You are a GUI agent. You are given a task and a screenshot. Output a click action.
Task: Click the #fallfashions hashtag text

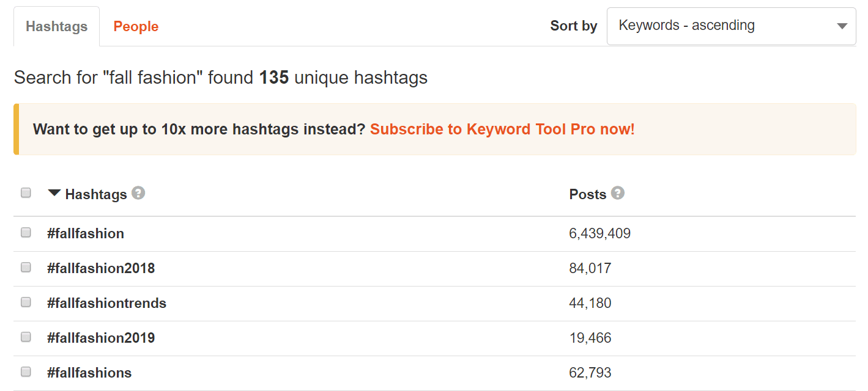(x=89, y=373)
